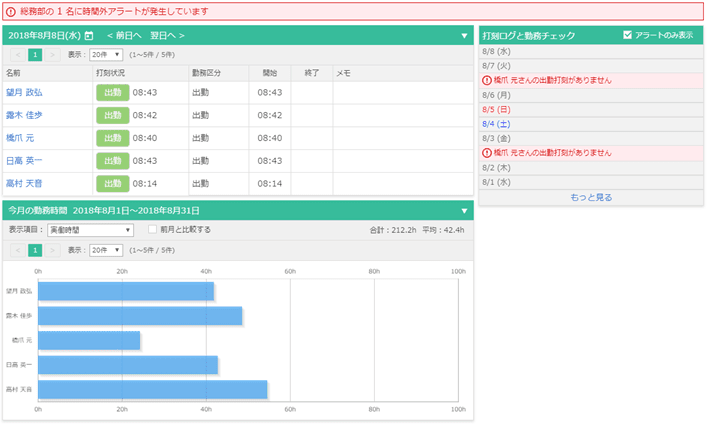Click 日高 英一 bar in chart

[x=128, y=365]
